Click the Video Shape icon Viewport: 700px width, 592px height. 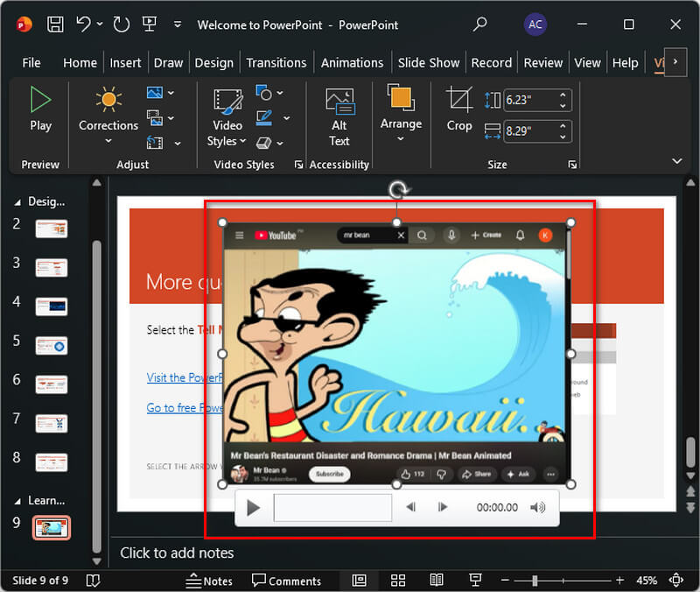coord(264,93)
